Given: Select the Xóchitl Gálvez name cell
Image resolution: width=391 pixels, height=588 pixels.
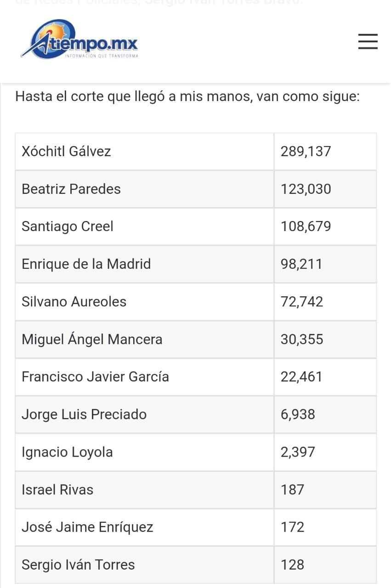Looking at the screenshot, I should click(67, 151).
